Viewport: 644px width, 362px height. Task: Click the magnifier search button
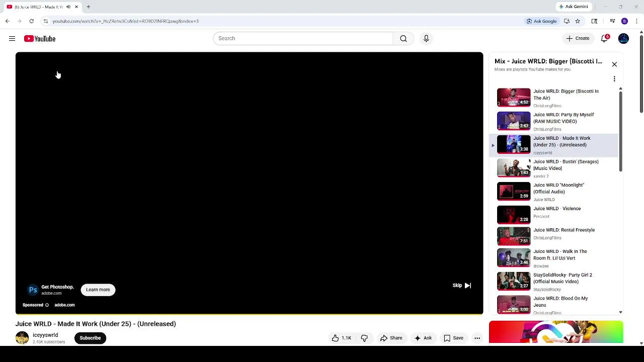[x=404, y=38]
